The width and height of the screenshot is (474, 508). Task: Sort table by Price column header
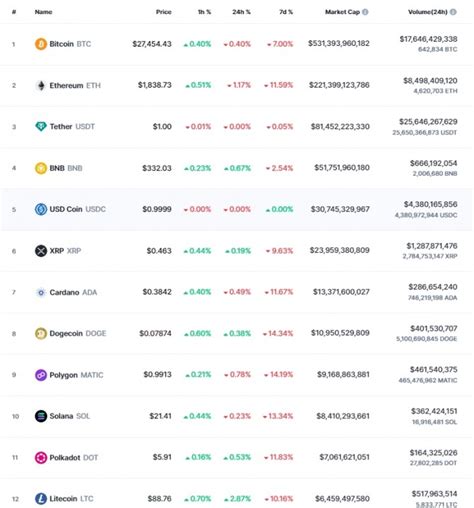(x=163, y=12)
